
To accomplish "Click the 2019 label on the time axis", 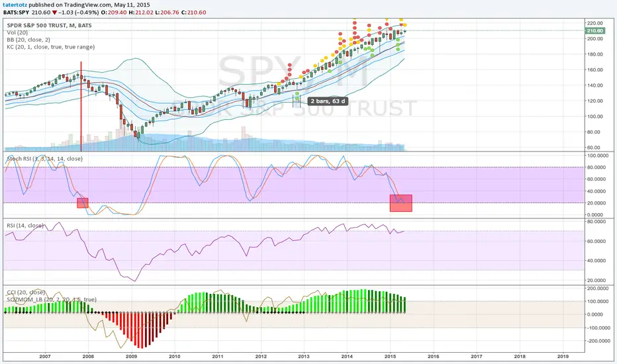I will click(563, 356).
